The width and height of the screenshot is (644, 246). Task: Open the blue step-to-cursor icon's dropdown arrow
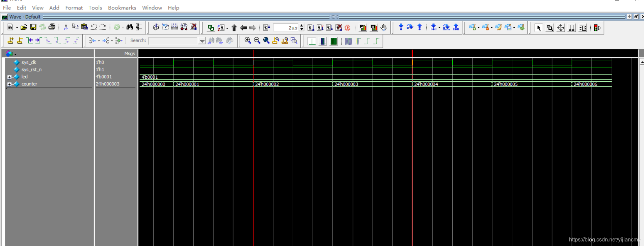tap(439, 28)
